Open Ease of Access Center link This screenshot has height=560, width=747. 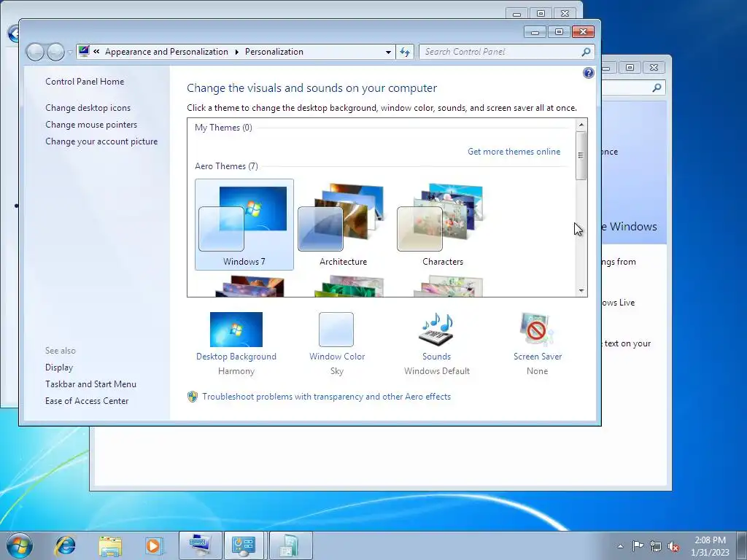[87, 401]
